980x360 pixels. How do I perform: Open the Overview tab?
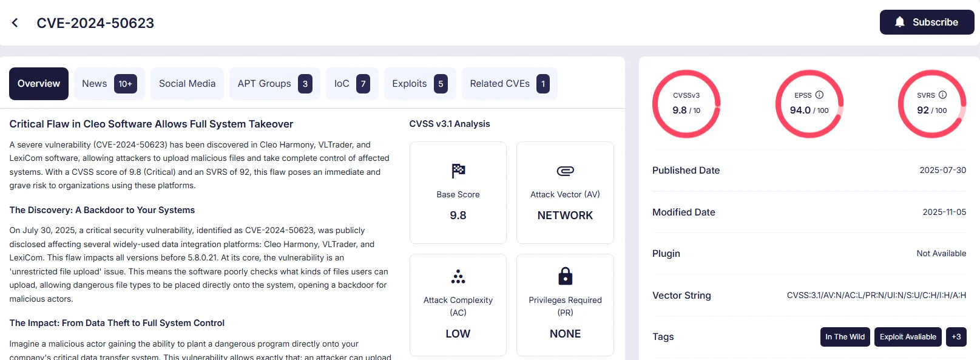point(39,84)
